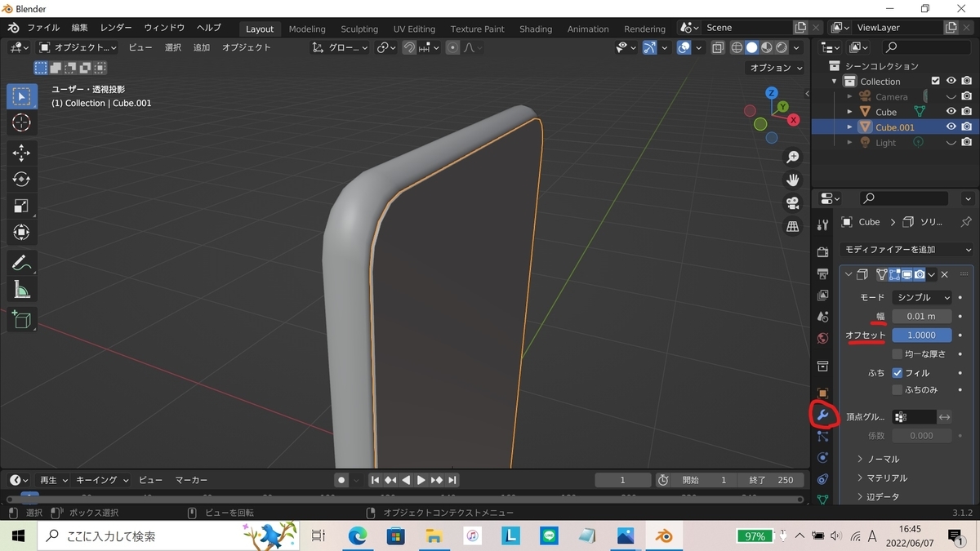
Task: Open the レンダー menu
Action: pos(116,28)
